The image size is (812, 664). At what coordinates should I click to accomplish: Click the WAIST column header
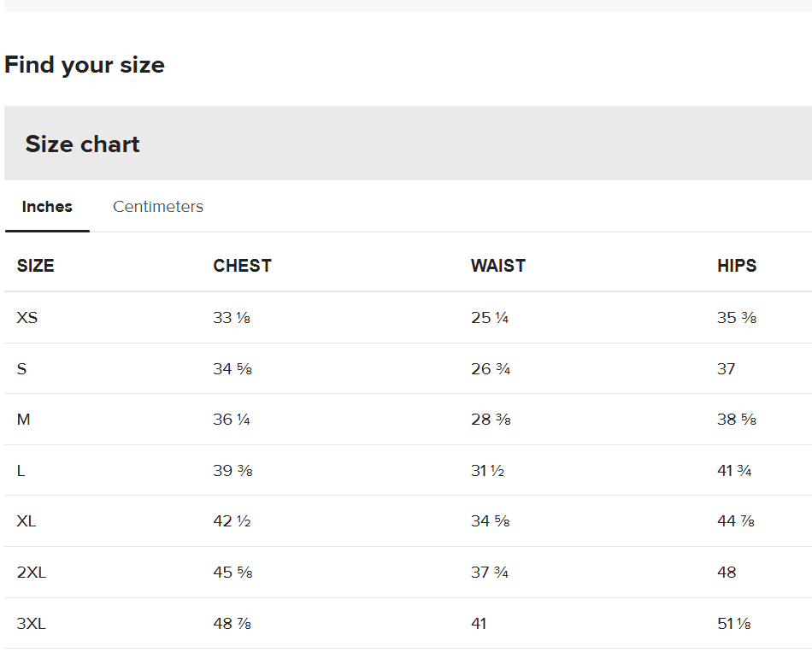click(x=497, y=266)
